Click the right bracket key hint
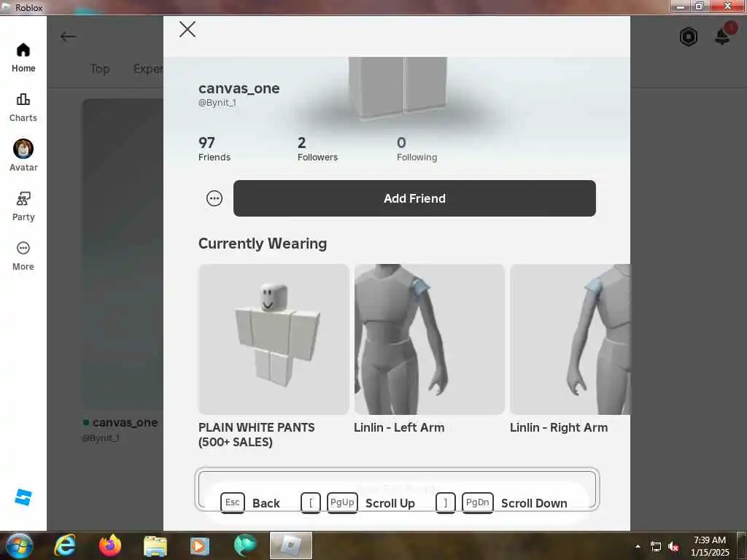 tap(446, 503)
